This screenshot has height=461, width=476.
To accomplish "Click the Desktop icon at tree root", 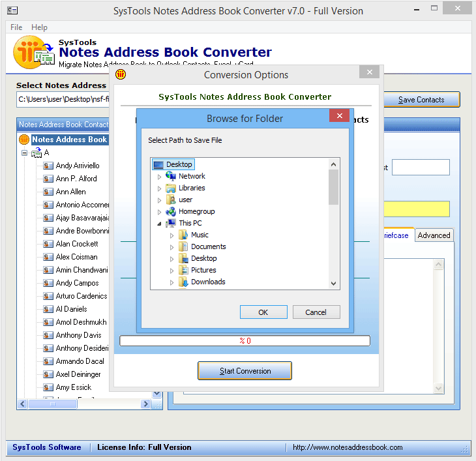I will click(x=158, y=164).
